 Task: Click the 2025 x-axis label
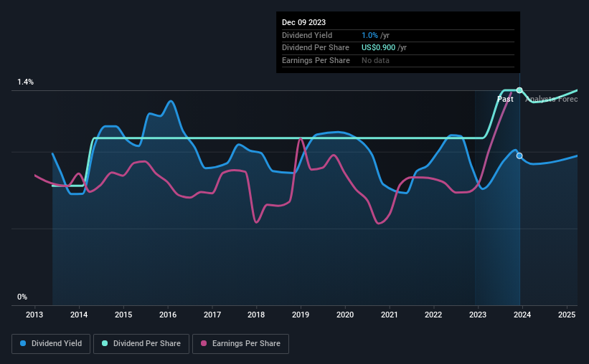click(567, 315)
